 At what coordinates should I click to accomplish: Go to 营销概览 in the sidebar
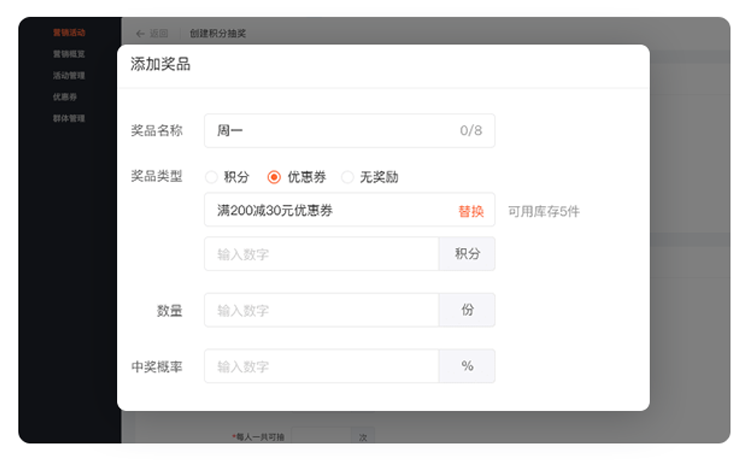click(69, 54)
